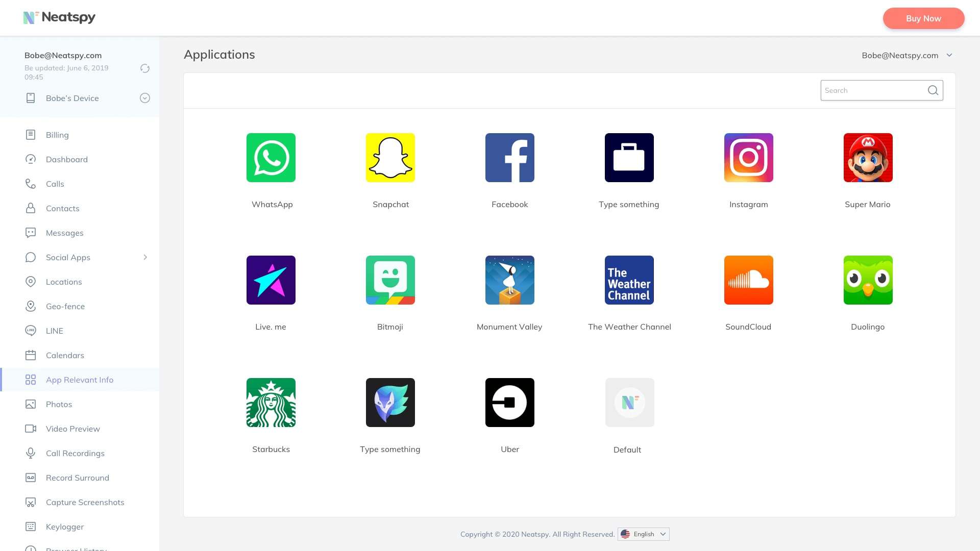Open the Duolingo owl icon
Viewport: 980px width, 551px height.
coord(868,280)
